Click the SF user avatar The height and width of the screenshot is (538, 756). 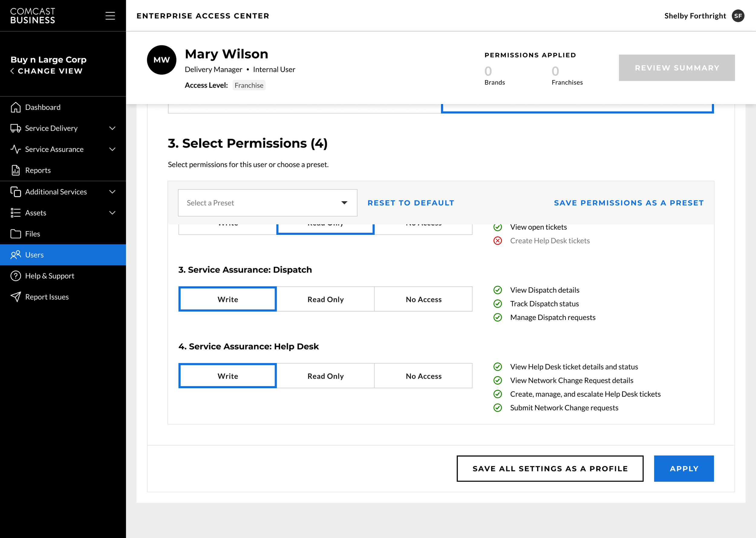(738, 15)
